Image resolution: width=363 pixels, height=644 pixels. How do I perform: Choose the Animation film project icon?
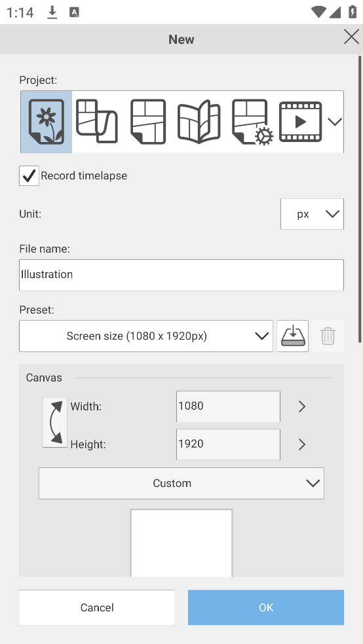tap(301, 122)
